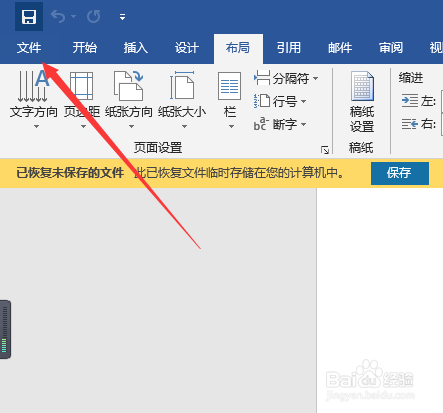Image resolution: width=443 pixels, height=413 pixels.
Task: Click the left indent 左 icon
Action: pos(410,100)
